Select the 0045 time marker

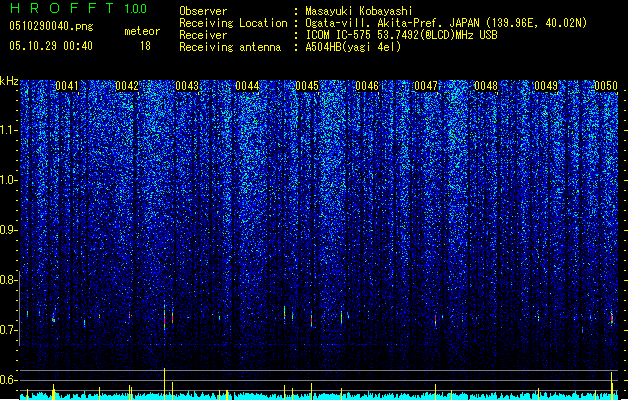[x=307, y=86]
